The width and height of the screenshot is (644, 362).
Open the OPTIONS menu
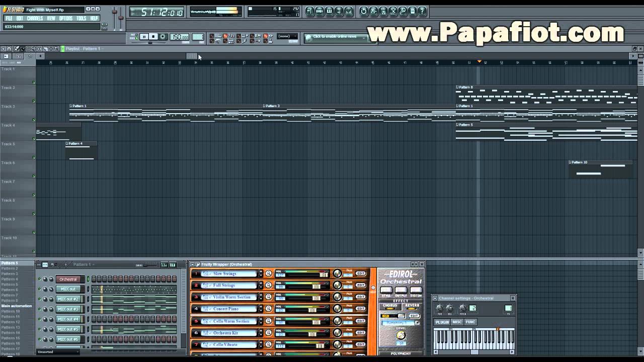point(66,19)
